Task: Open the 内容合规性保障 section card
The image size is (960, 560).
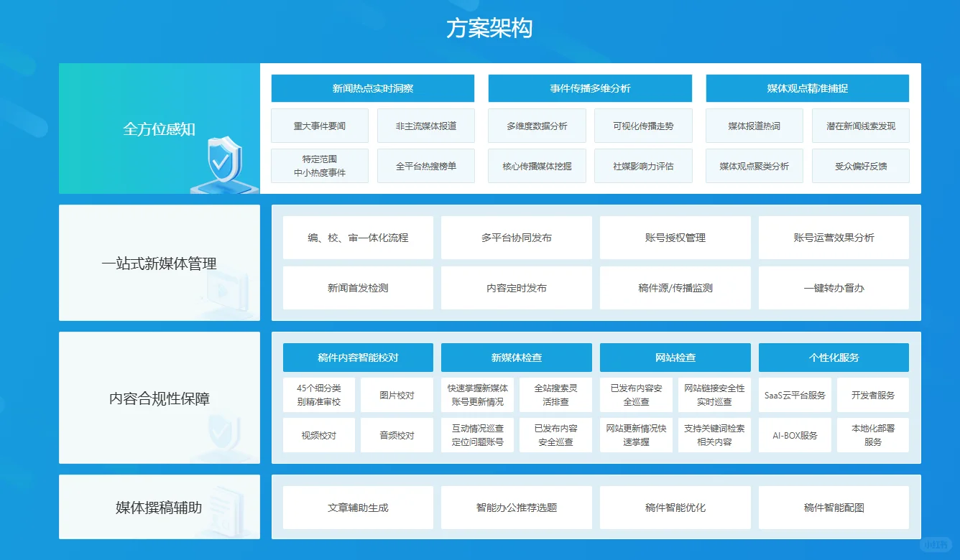Action: [x=160, y=398]
